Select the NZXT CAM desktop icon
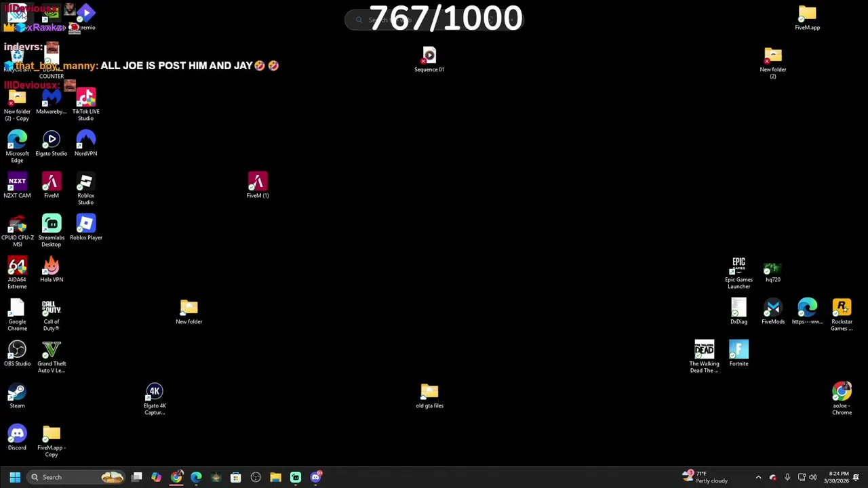 pyautogui.click(x=17, y=186)
